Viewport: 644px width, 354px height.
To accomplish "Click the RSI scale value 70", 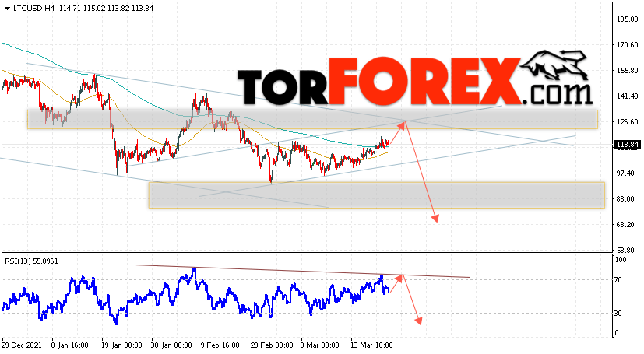I will (618, 280).
